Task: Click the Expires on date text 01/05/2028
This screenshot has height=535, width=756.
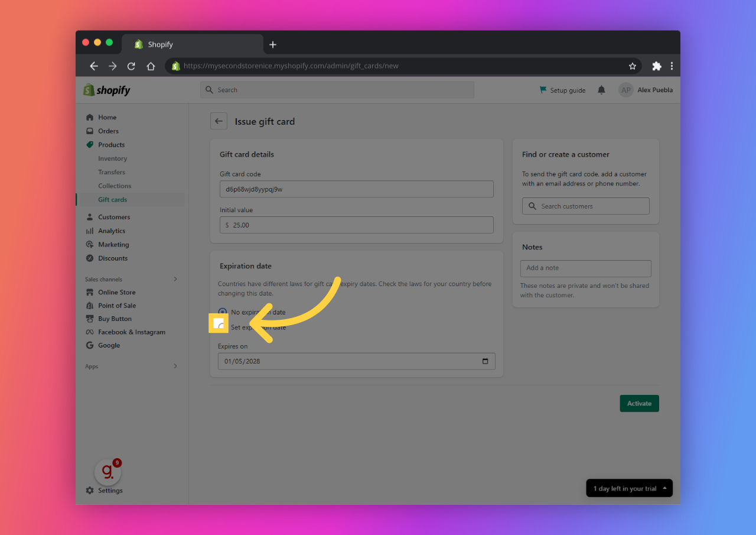Action: point(242,361)
